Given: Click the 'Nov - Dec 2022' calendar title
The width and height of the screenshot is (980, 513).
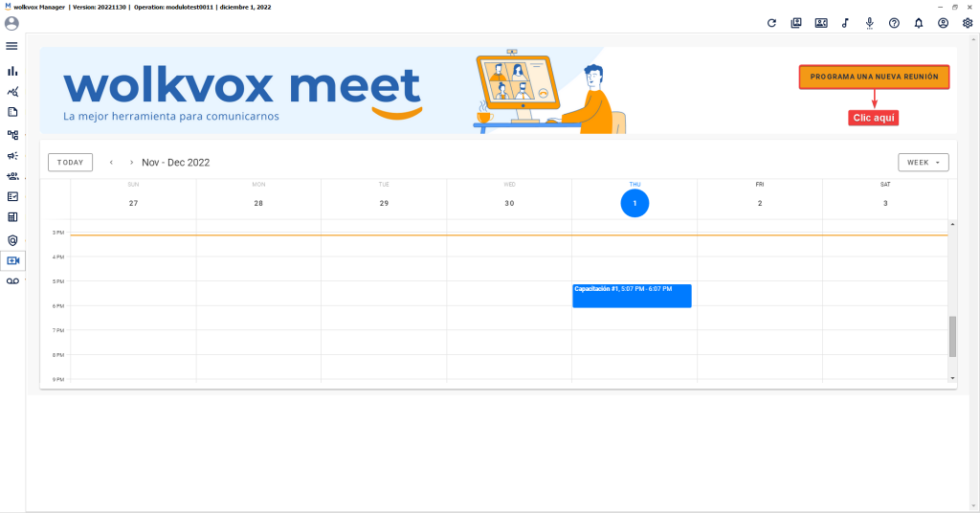Looking at the screenshot, I should click(x=176, y=163).
